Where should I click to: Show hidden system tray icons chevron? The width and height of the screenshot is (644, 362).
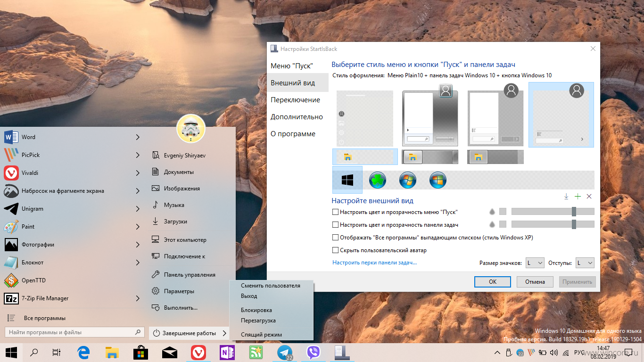[497, 353]
